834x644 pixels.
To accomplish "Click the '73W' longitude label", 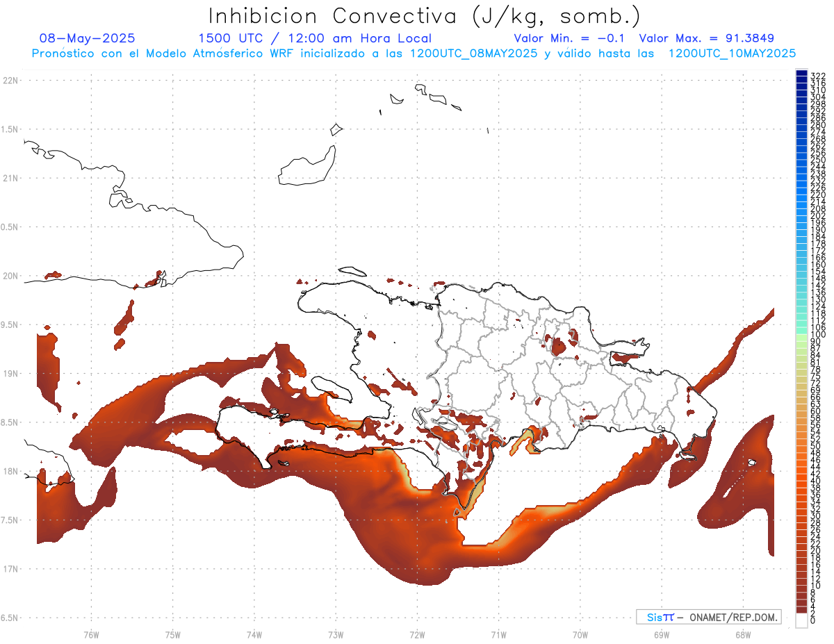I will tap(336, 634).
